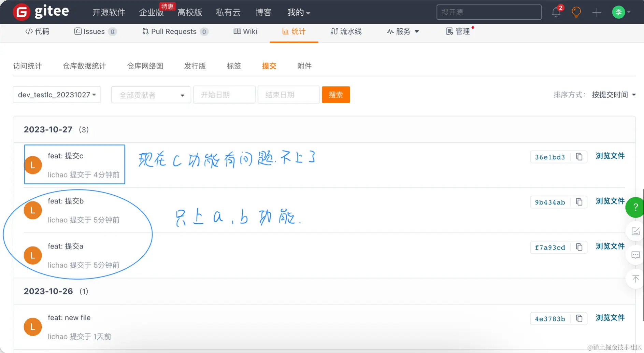Click the orange lightbulb icon
644x353 pixels.
click(x=576, y=12)
